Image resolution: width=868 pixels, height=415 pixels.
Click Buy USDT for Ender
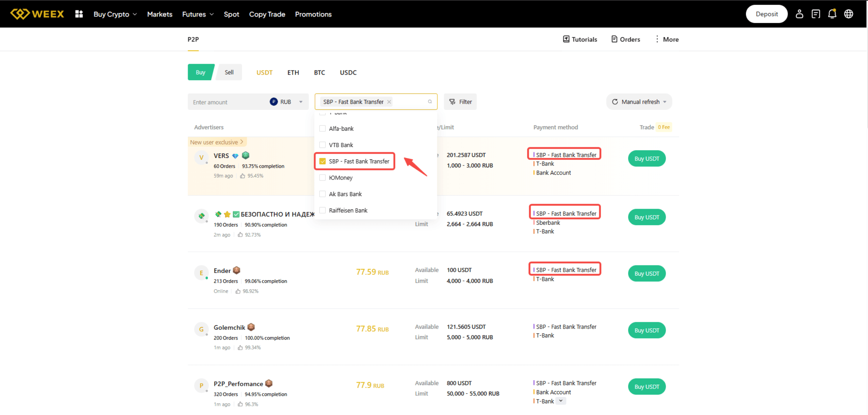pyautogui.click(x=647, y=273)
